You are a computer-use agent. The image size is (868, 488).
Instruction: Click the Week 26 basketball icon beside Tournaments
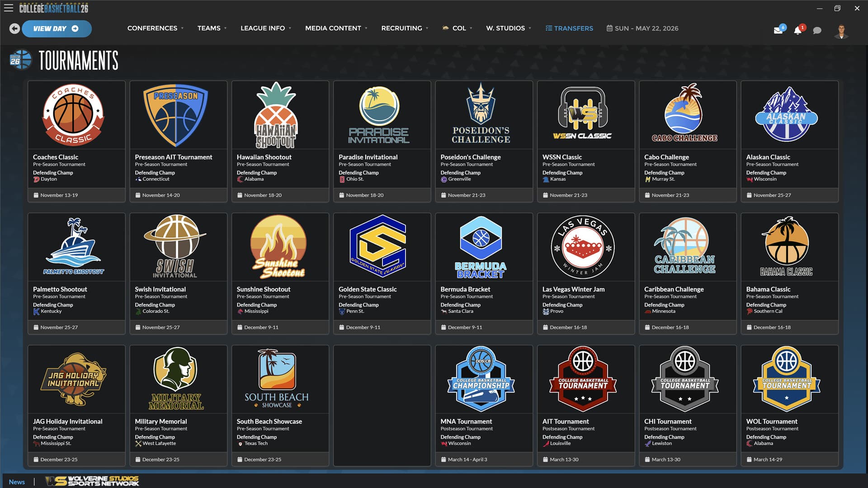20,59
